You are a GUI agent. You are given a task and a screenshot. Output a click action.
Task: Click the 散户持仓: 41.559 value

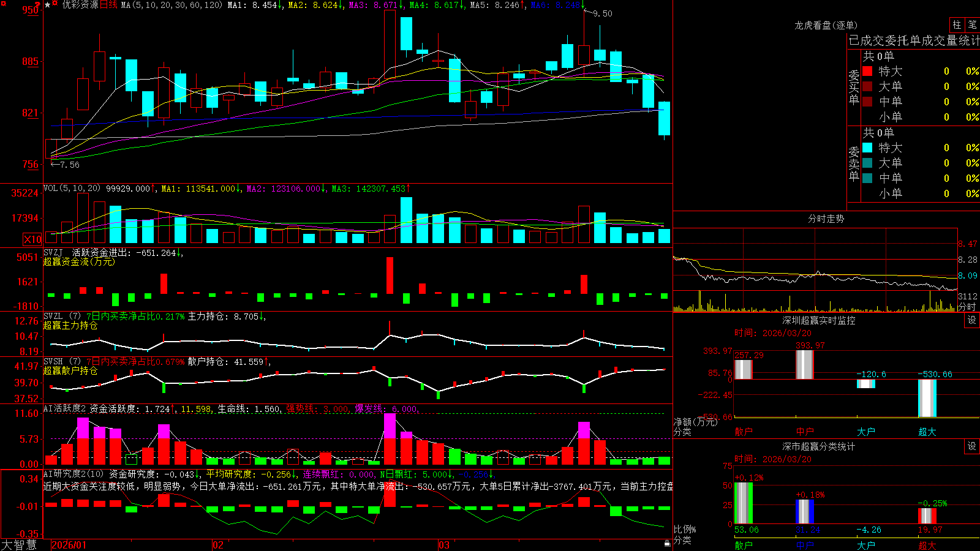pos(228,362)
